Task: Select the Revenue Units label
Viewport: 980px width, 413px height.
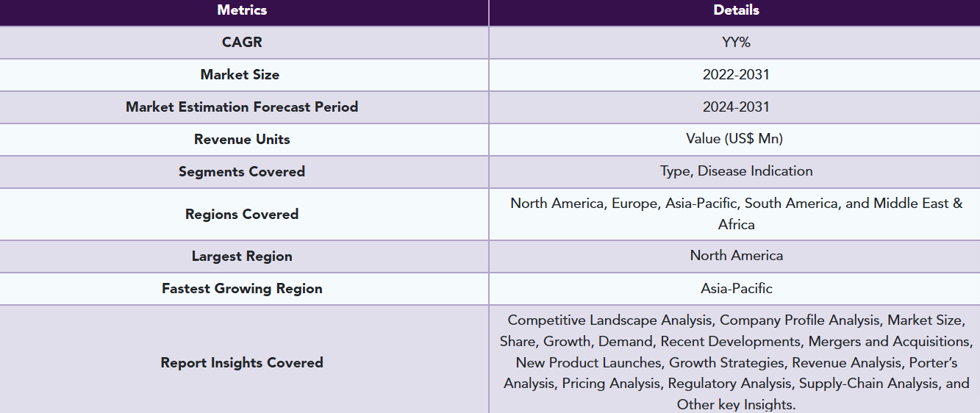Action: (x=242, y=140)
